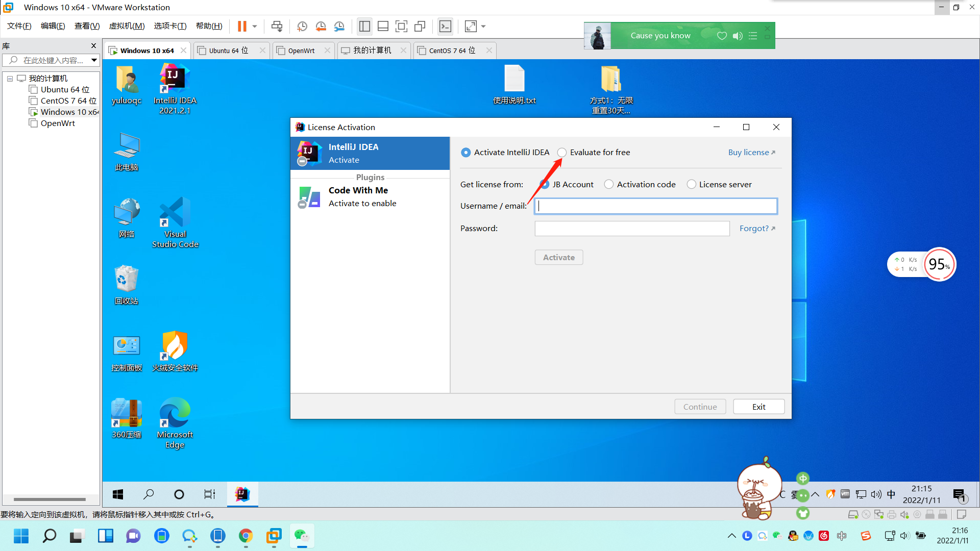The height and width of the screenshot is (551, 980).
Task: Select Code With Me plugin entry
Action: (370, 197)
